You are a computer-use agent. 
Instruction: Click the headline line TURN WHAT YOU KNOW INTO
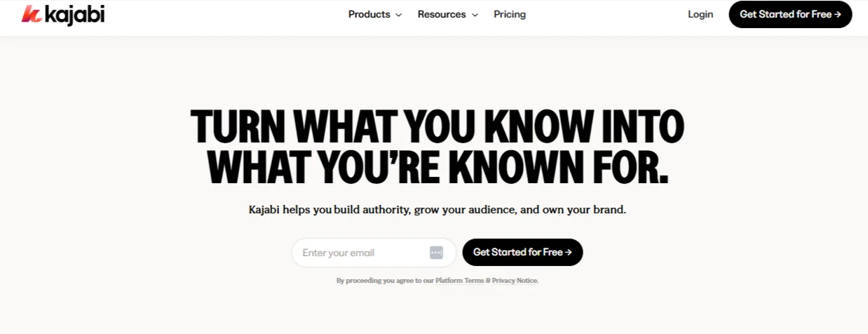tap(437, 127)
